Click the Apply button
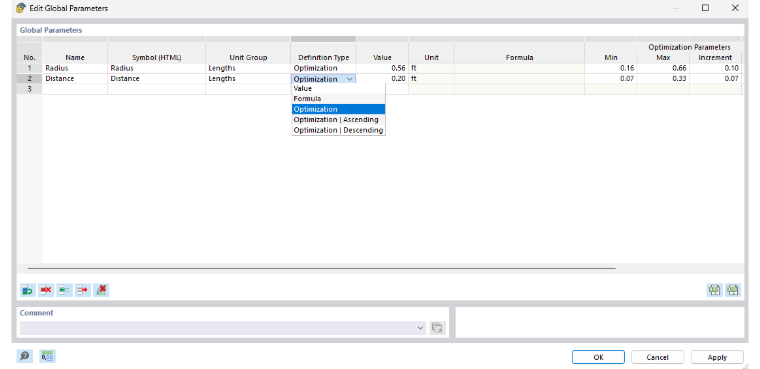 [x=717, y=357]
